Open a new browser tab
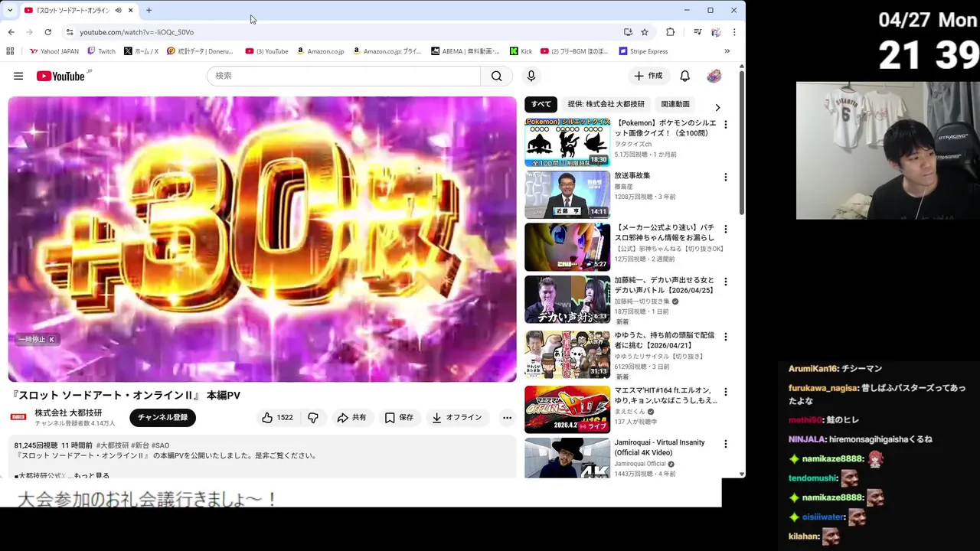 coord(149,11)
